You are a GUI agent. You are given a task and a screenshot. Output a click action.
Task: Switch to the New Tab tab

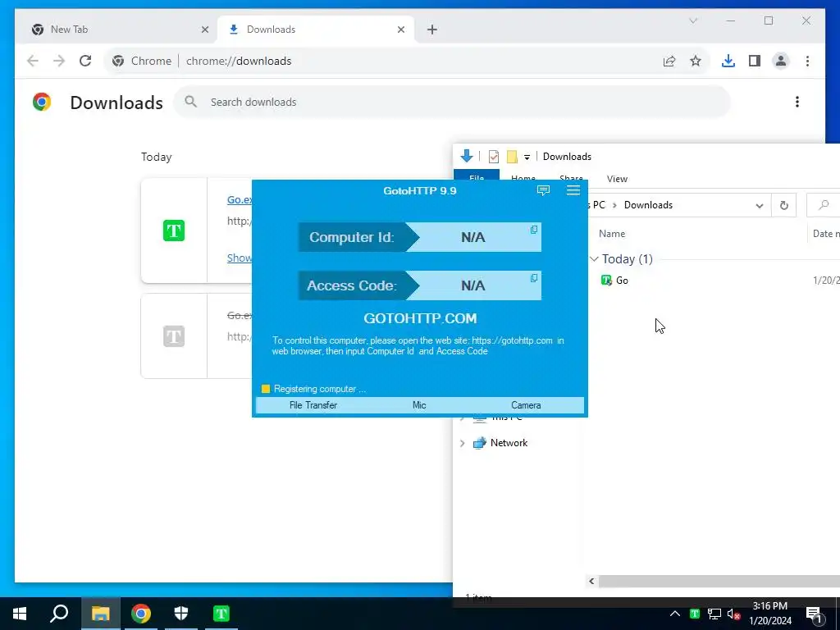[116, 30]
